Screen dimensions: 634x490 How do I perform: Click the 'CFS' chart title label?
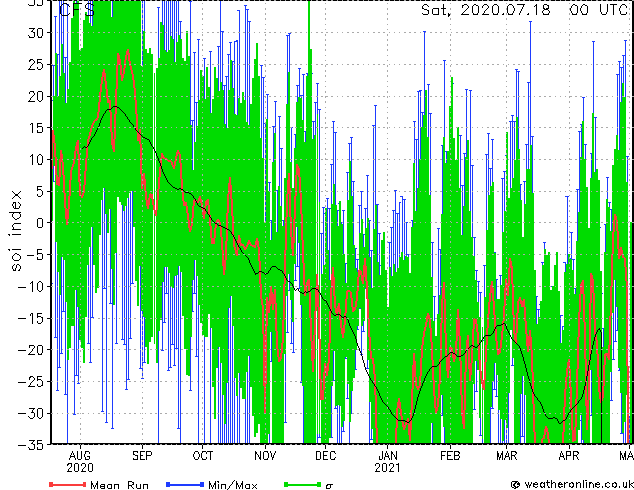point(77,10)
